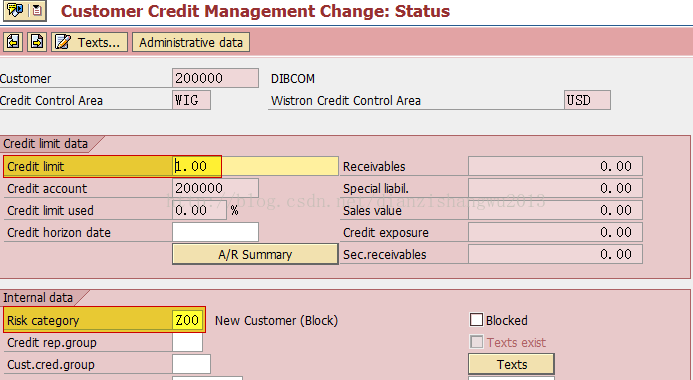This screenshot has height=380, width=693.
Task: Click the Credit exposure amount field
Action: tap(555, 232)
